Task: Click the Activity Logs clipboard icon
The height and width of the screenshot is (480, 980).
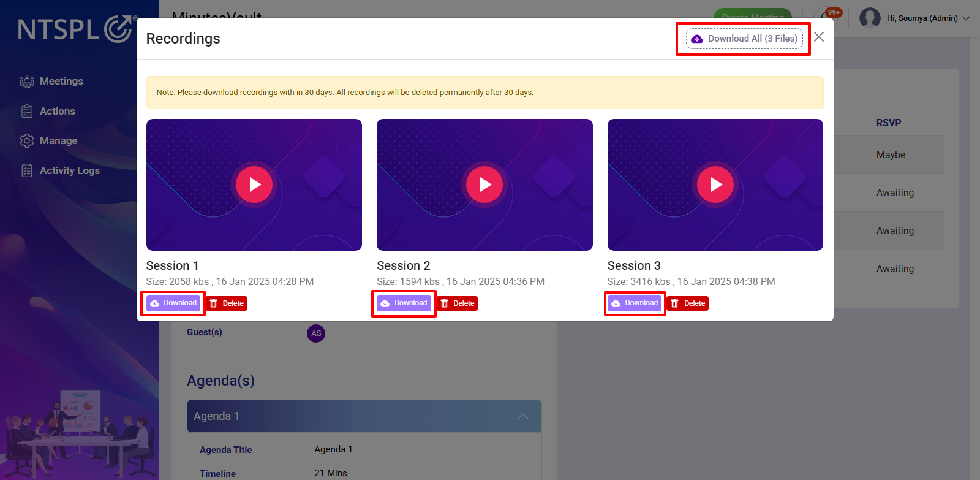Action: 27,171
